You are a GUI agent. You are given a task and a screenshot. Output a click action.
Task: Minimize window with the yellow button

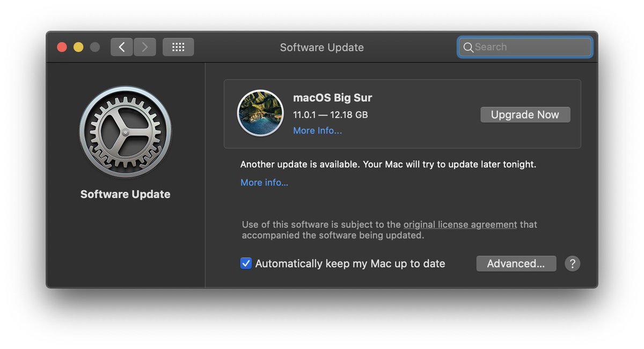(78, 47)
